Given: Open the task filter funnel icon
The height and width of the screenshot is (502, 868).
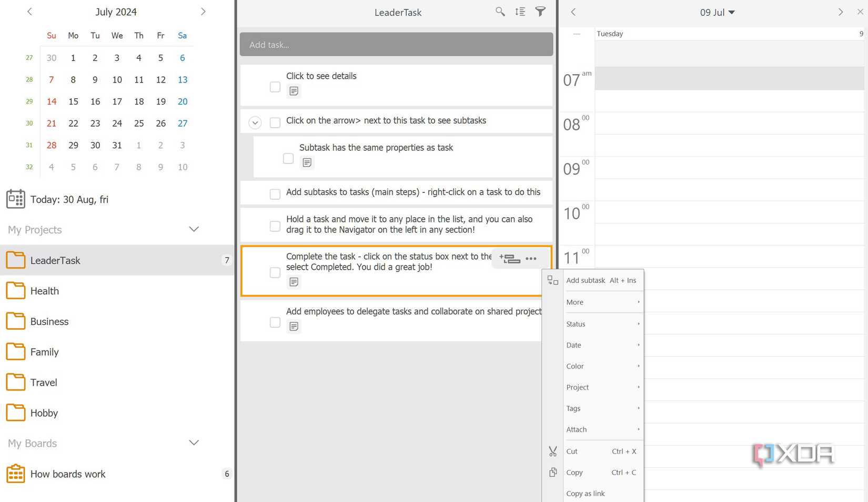Looking at the screenshot, I should (540, 12).
